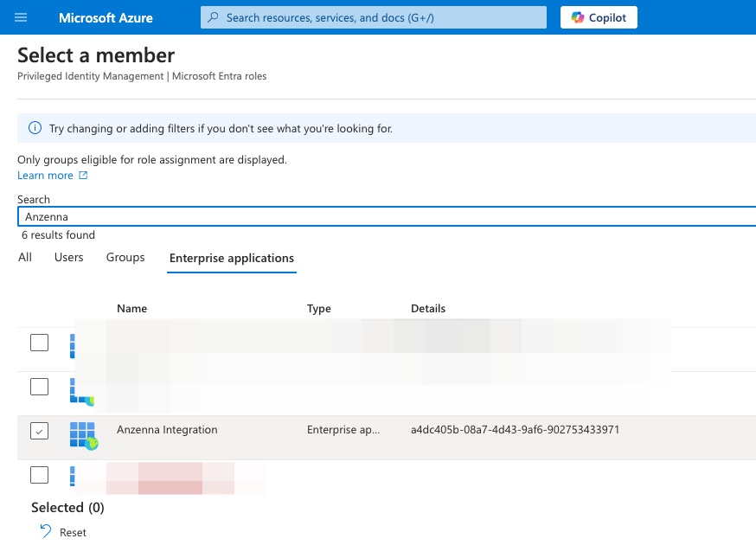Tick the checkbox in the first result row
Screen dimensions: 756x545
(40, 343)
